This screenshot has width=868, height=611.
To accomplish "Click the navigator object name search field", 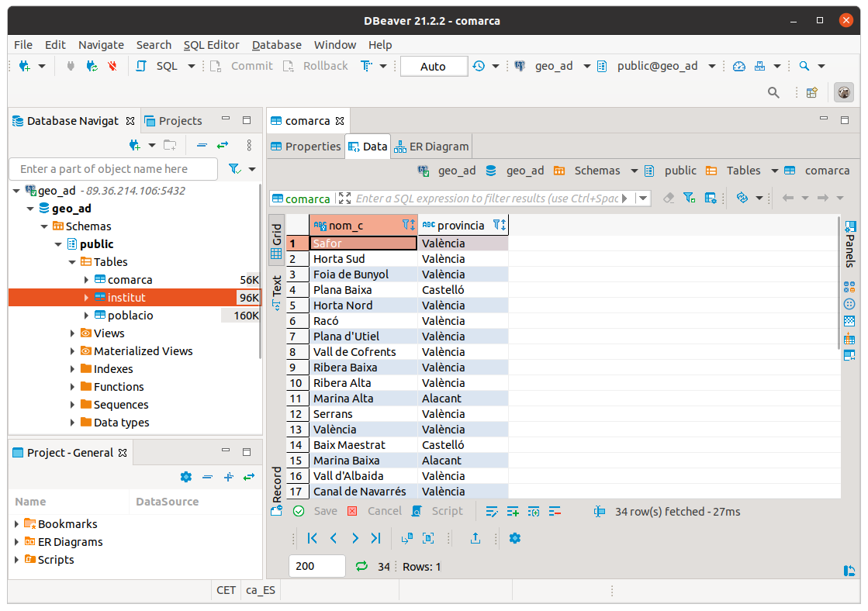I will [113, 169].
